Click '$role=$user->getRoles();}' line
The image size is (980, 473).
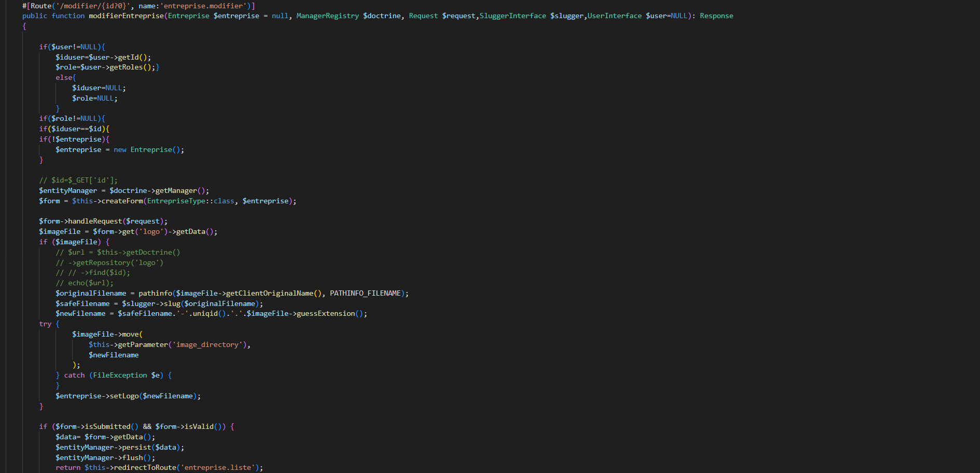(107, 67)
